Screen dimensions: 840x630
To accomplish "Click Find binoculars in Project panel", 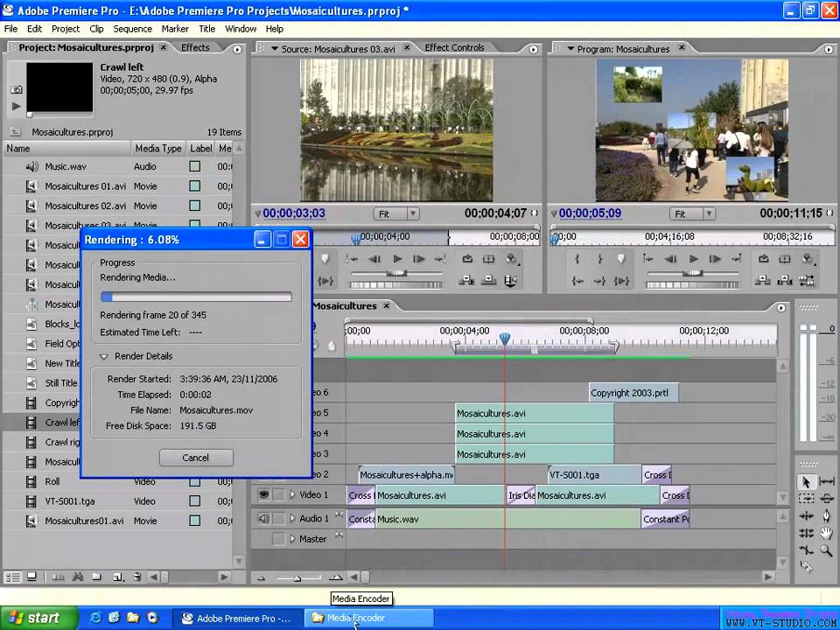I will (78, 577).
